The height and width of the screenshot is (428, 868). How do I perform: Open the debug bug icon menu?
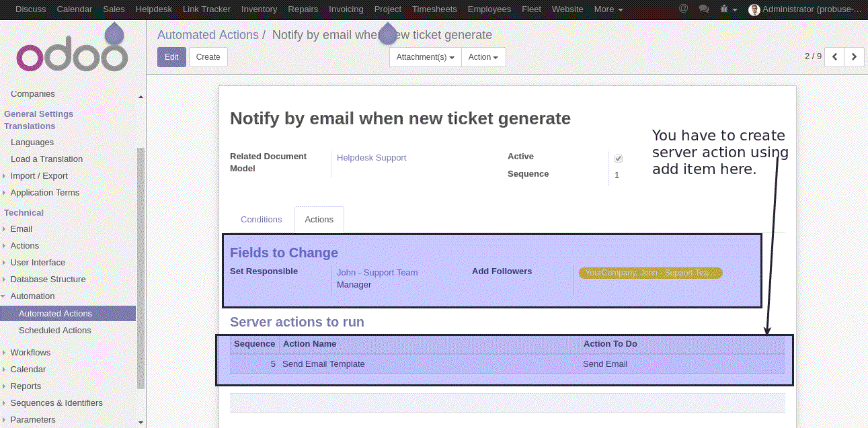click(x=729, y=9)
